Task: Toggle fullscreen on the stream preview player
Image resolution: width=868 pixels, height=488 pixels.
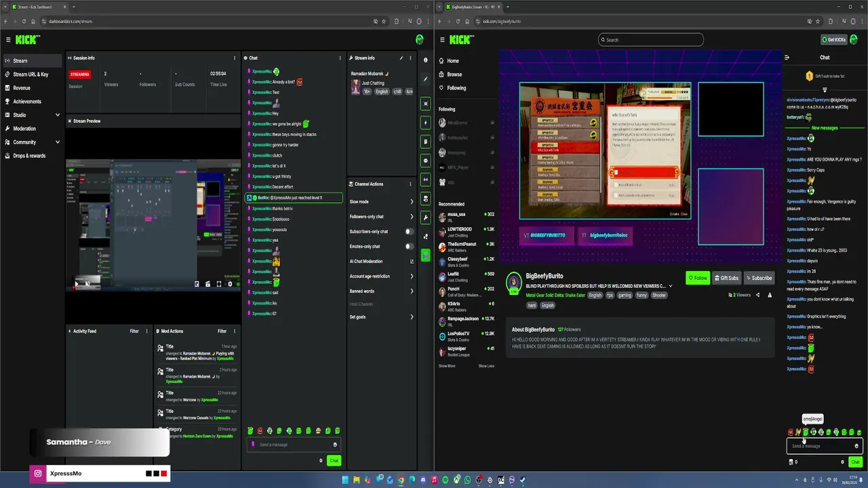Action: pyautogui.click(x=219, y=284)
